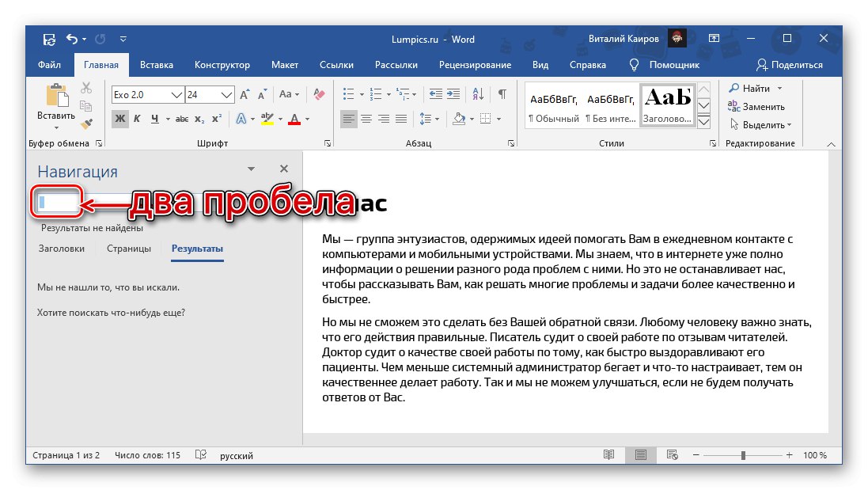Click the Clear All Formatting eraser icon
This screenshot has height=490, width=868.
(x=319, y=94)
